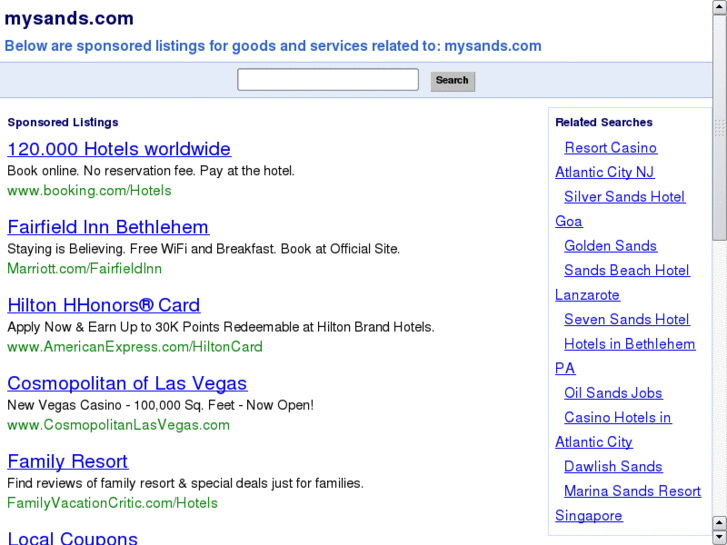Screen dimensions: 727x545
Task: Click the Marriott.com/FairfieldInn URL text
Action: (x=84, y=269)
